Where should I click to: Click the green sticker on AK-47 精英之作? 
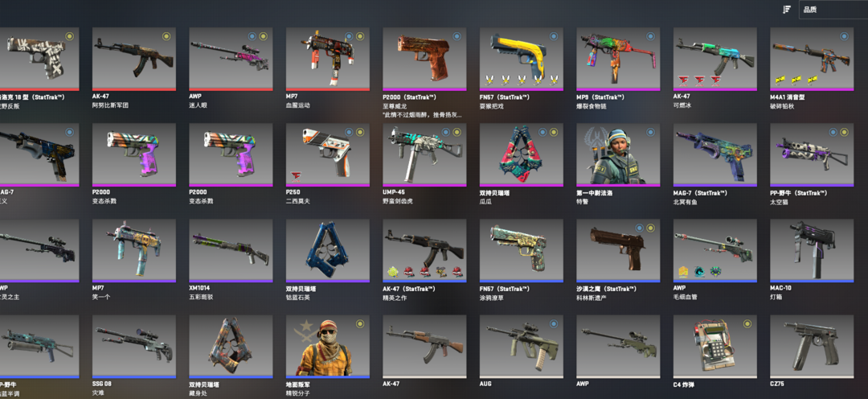[393, 272]
